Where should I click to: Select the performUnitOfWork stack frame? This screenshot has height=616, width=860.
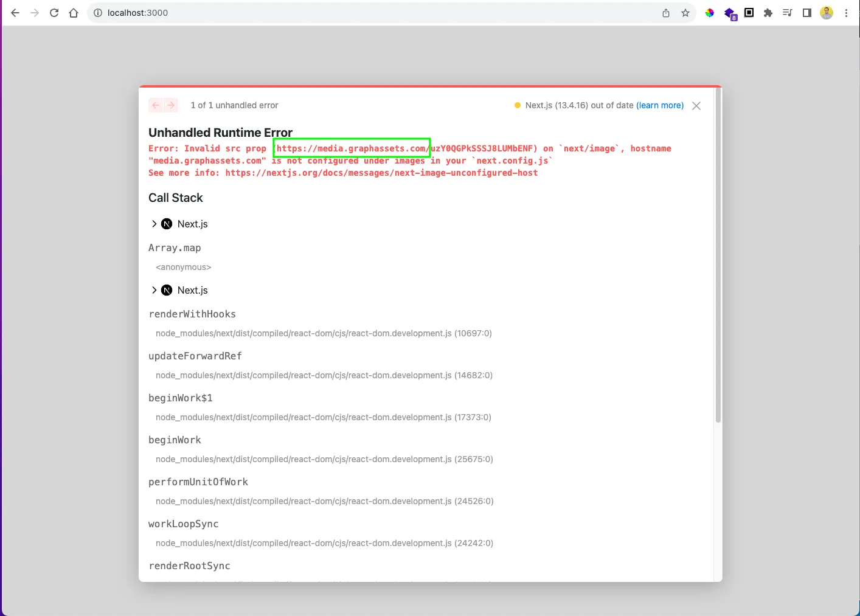(198, 482)
